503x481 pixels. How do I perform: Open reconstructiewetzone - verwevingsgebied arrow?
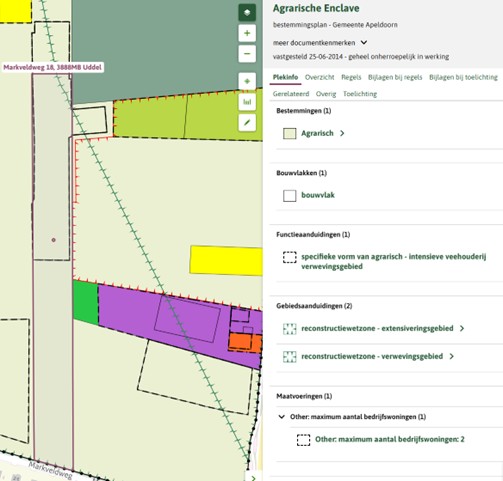click(452, 356)
